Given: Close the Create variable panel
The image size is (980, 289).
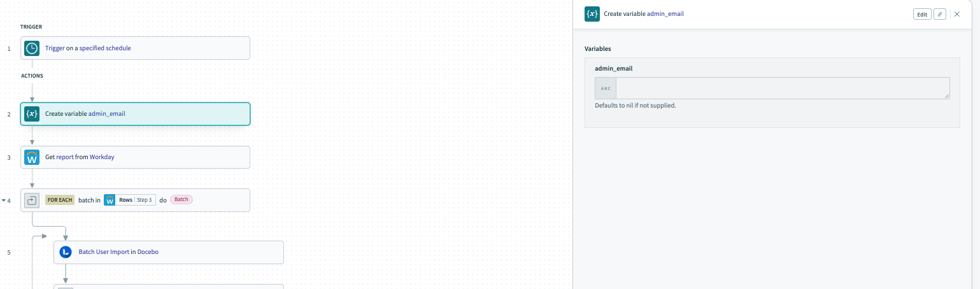Looking at the screenshot, I should (x=957, y=14).
